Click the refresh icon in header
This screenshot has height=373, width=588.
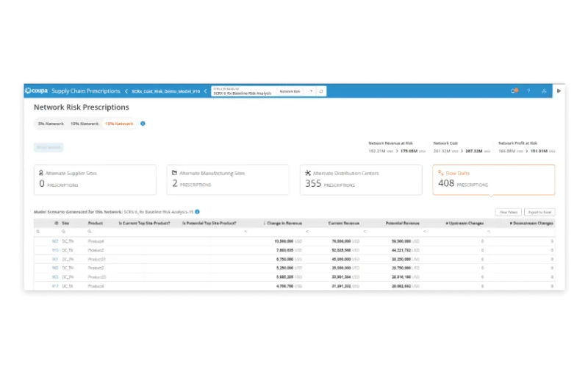click(x=321, y=91)
